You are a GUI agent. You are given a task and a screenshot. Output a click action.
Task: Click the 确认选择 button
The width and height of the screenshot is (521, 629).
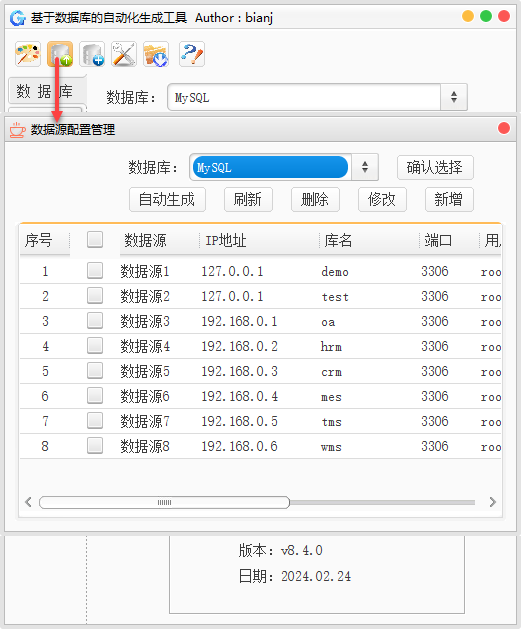pos(435,167)
